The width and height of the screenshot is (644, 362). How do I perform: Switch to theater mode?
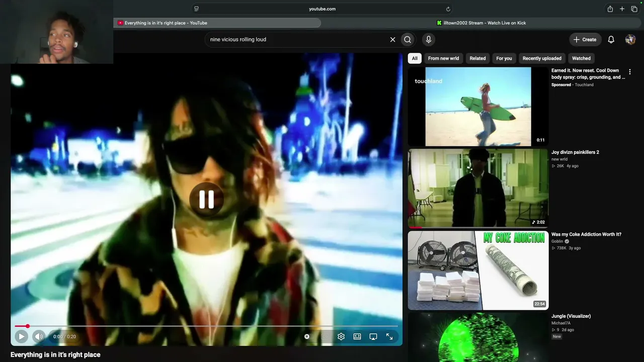coord(357,336)
